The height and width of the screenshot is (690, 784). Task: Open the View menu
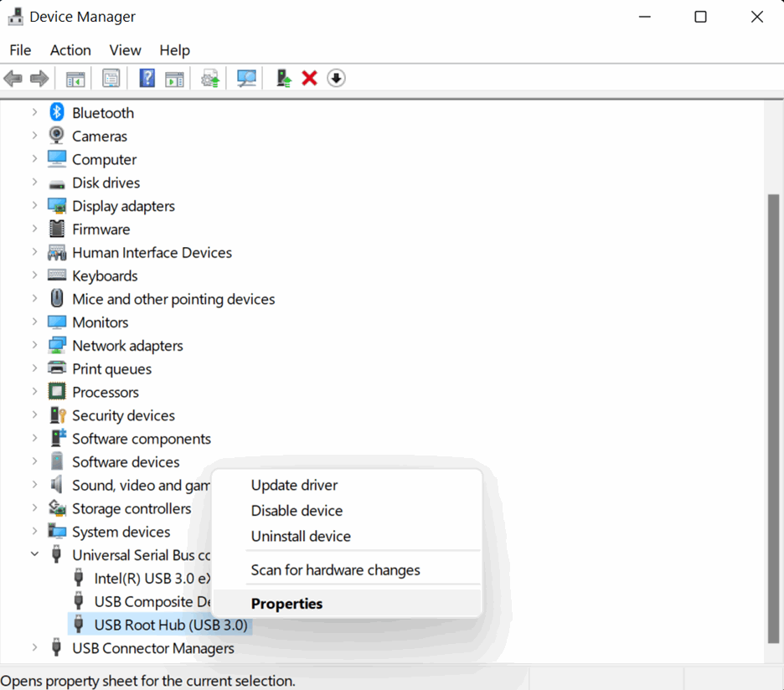125,50
